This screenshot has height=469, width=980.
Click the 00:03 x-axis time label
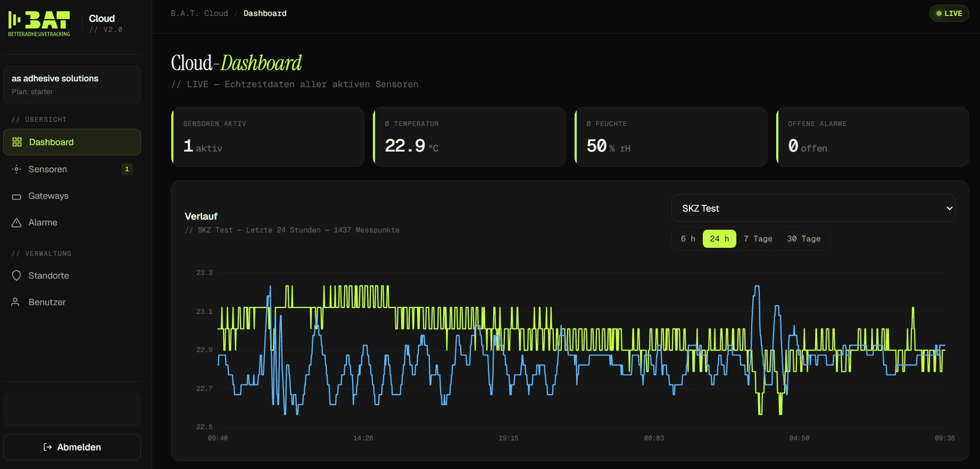click(x=654, y=438)
